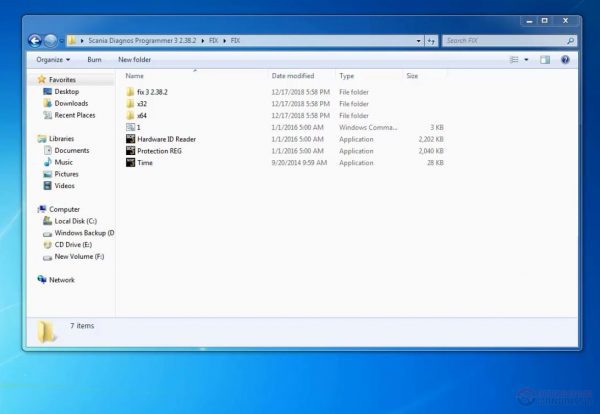Select the Time application icon

(130, 163)
